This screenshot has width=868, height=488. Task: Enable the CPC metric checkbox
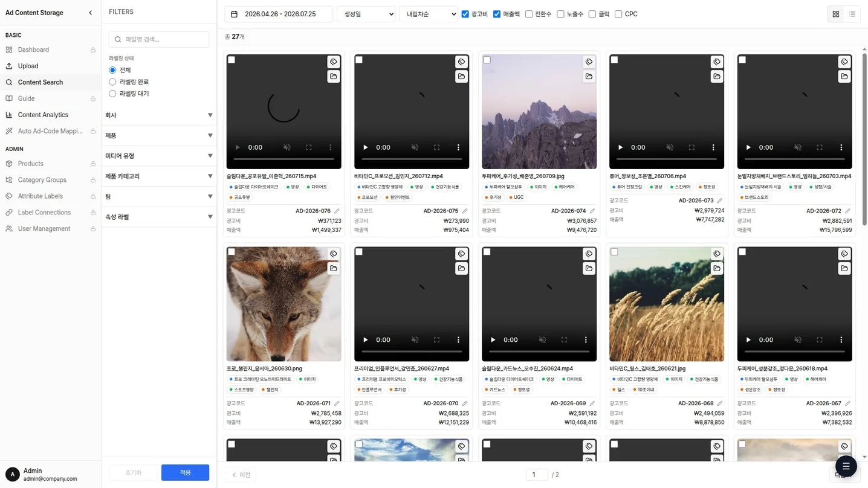[x=618, y=14]
